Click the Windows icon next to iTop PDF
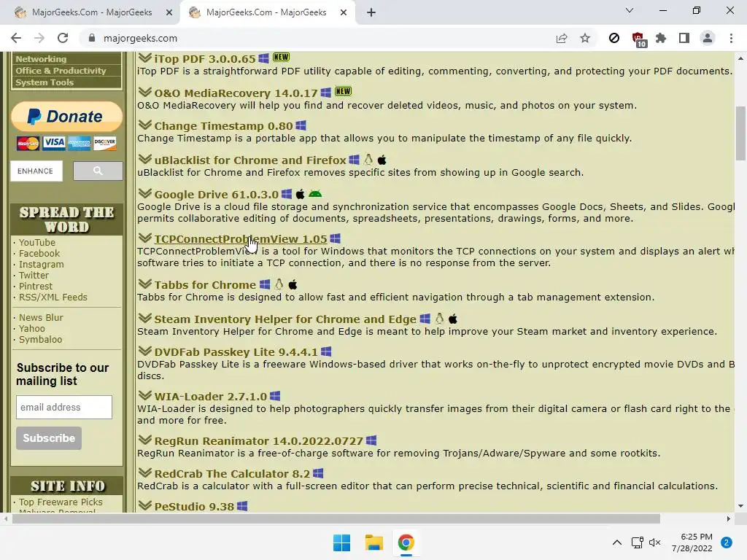 coord(263,58)
